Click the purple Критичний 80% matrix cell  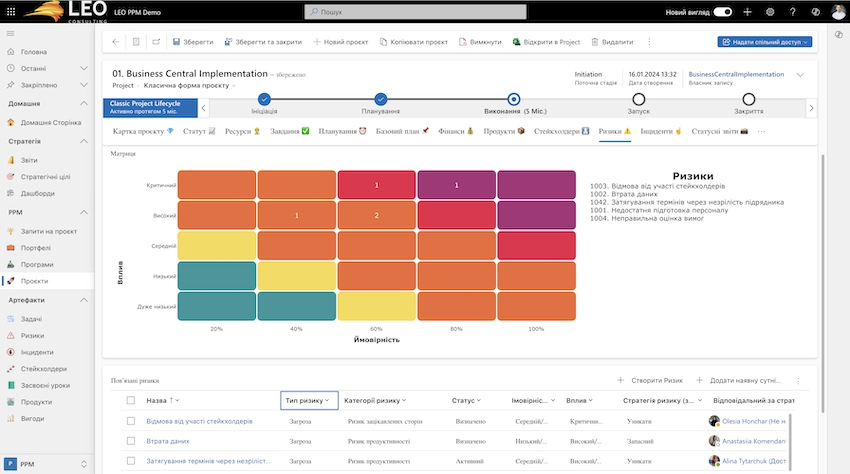(457, 185)
